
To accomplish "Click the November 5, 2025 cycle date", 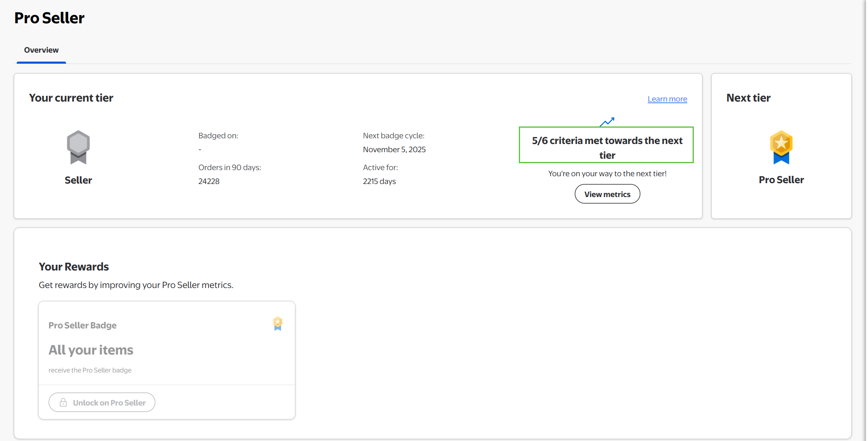I will (x=394, y=150).
